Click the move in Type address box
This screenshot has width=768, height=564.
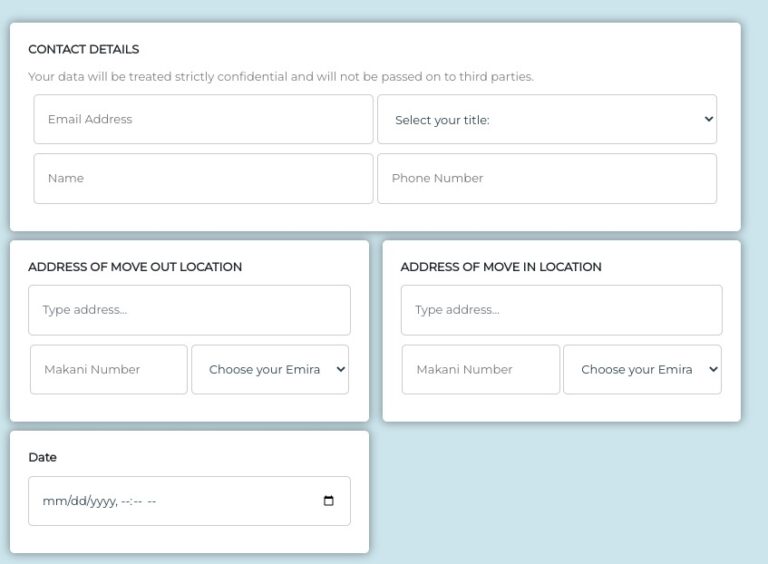click(562, 310)
